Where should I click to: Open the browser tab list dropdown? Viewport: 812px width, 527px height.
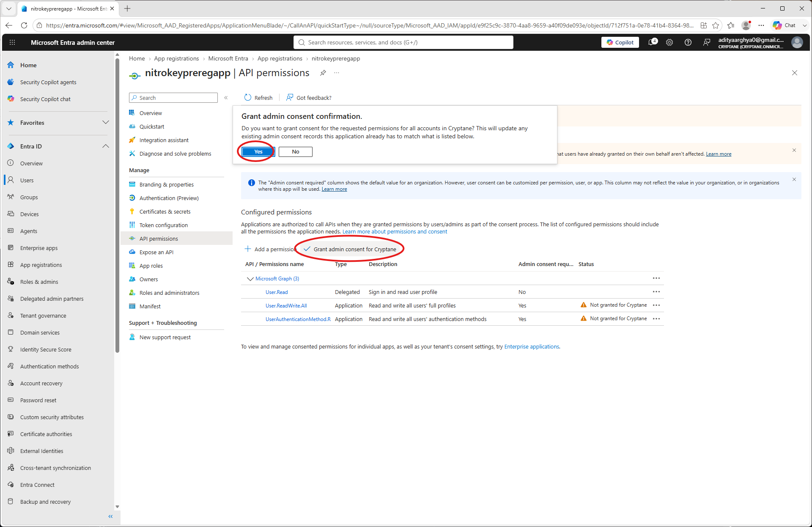[9, 8]
